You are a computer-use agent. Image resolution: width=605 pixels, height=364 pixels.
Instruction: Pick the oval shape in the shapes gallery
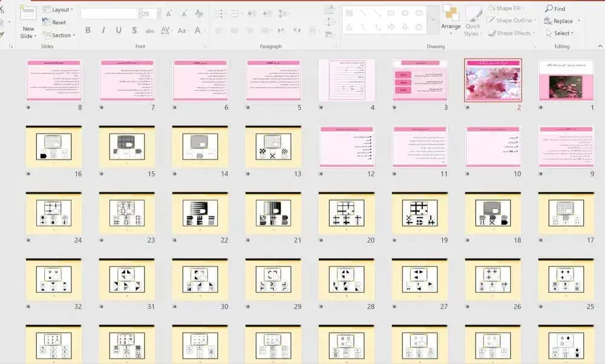pyautogui.click(x=405, y=13)
